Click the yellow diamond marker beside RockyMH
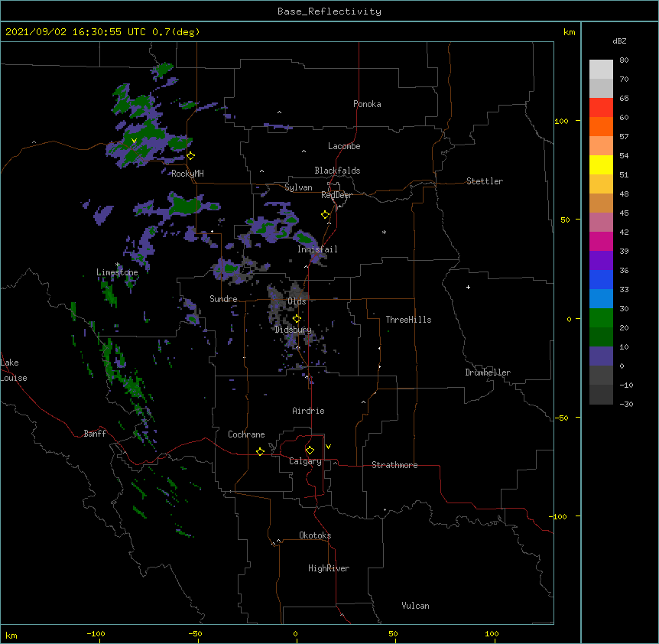The height and width of the screenshot is (644, 659). [x=191, y=156]
